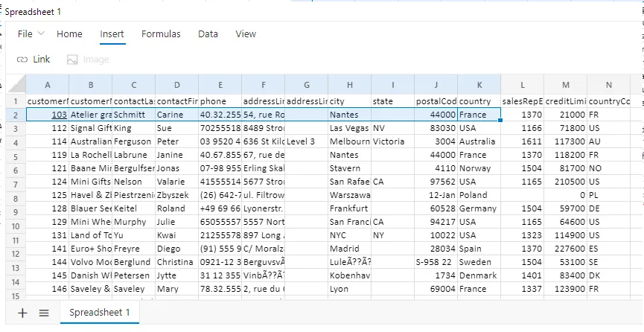Click the 'Lyon' city cell
644x332 pixels.
pyautogui.click(x=349, y=290)
